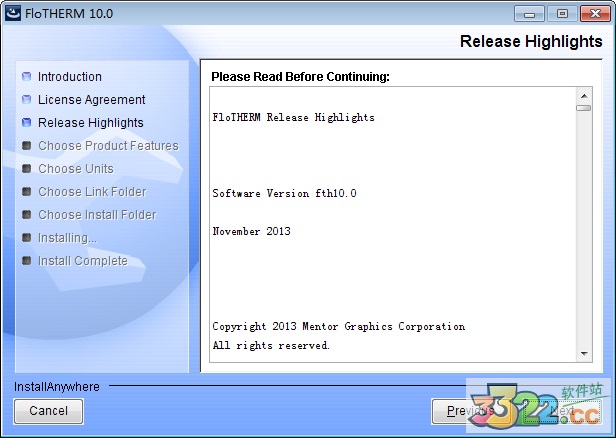Click 'Software Version fth10.0' text
Screen dimensions: 616x438
point(284,193)
